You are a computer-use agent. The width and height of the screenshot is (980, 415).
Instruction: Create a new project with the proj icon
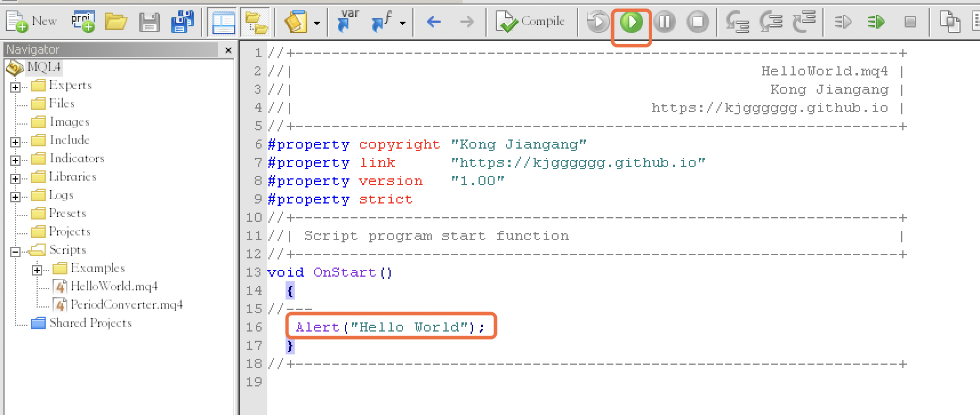tap(83, 22)
